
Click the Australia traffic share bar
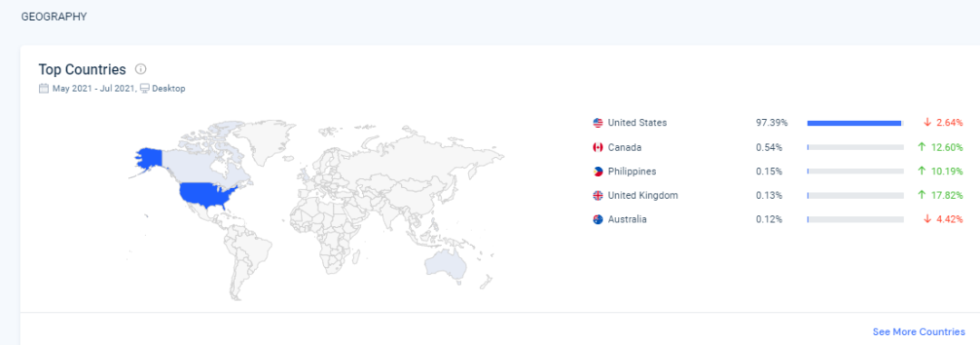pos(855,220)
